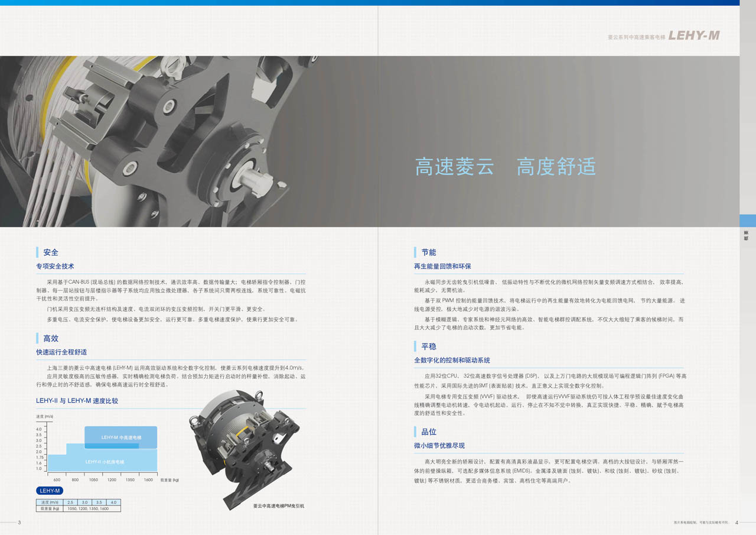
Task: Click the 3.5 cell in the LEHY-M table
Action: (99, 502)
